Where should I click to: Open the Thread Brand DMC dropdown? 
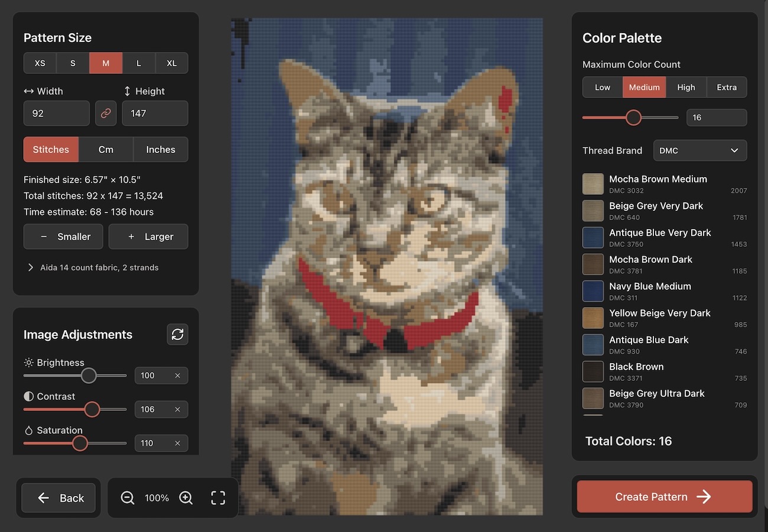point(699,151)
